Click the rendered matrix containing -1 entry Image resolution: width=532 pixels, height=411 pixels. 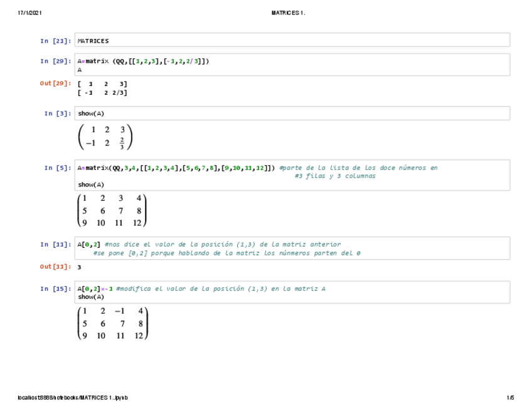click(x=113, y=323)
